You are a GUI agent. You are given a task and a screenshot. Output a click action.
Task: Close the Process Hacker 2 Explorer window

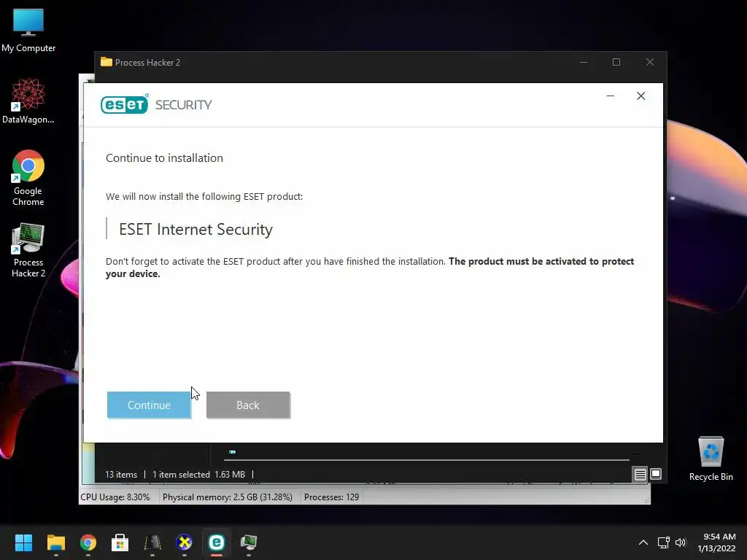point(650,63)
